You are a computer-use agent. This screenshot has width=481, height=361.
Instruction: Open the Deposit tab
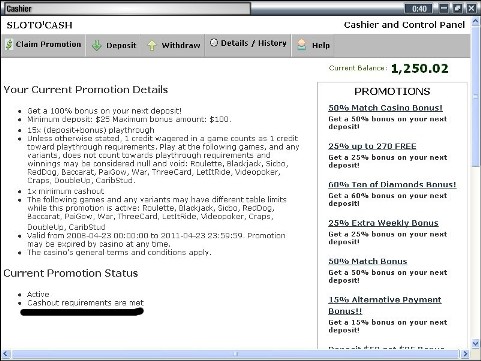(x=114, y=45)
